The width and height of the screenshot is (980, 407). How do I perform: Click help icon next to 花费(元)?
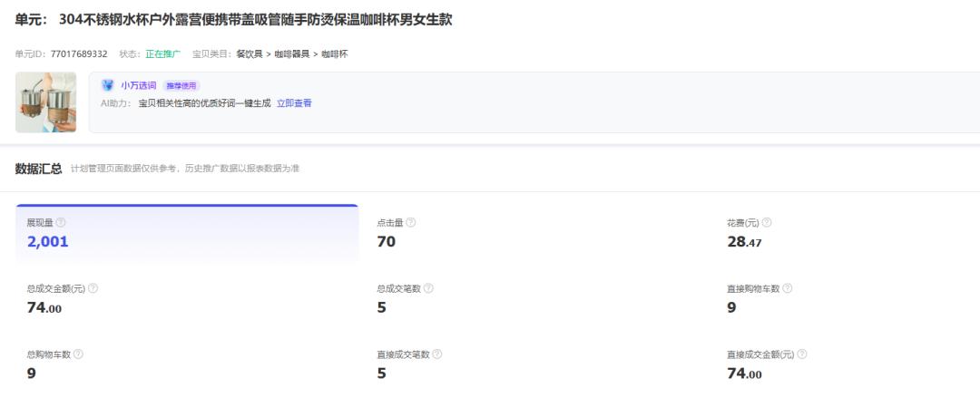(767, 222)
